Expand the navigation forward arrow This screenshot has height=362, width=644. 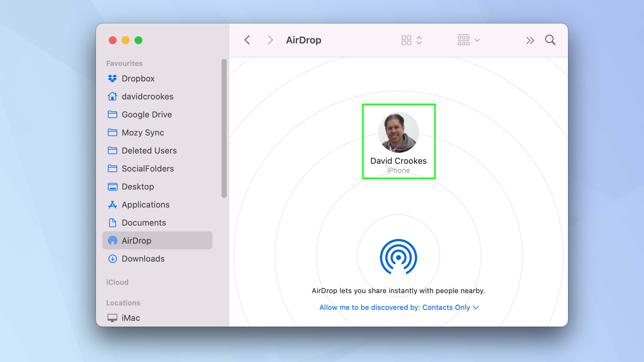270,40
